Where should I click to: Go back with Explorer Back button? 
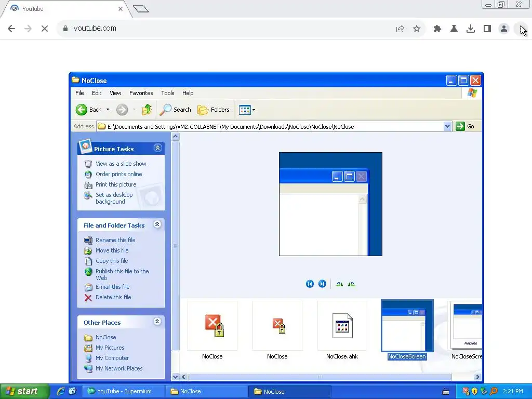(88, 110)
